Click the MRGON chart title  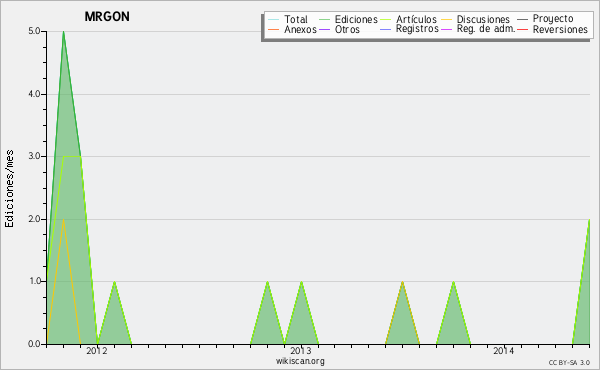(107, 16)
